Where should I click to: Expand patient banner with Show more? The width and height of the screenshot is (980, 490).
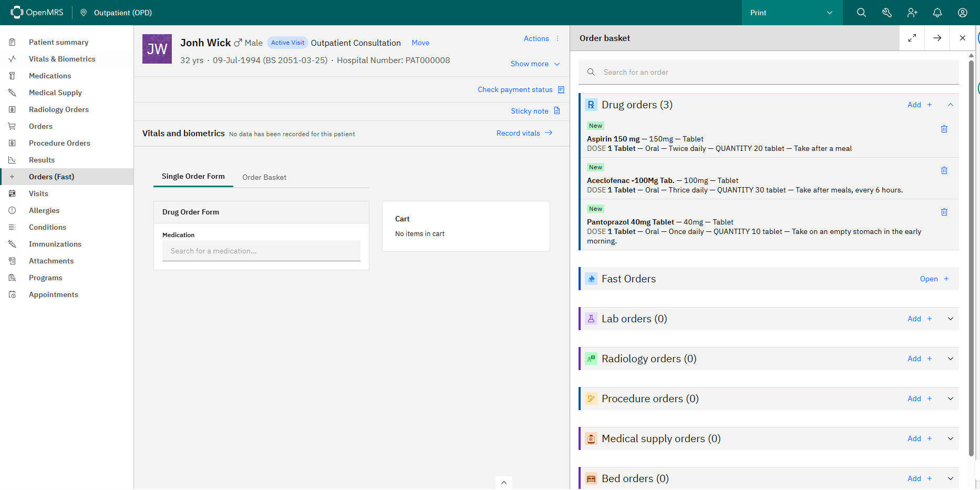coord(535,64)
